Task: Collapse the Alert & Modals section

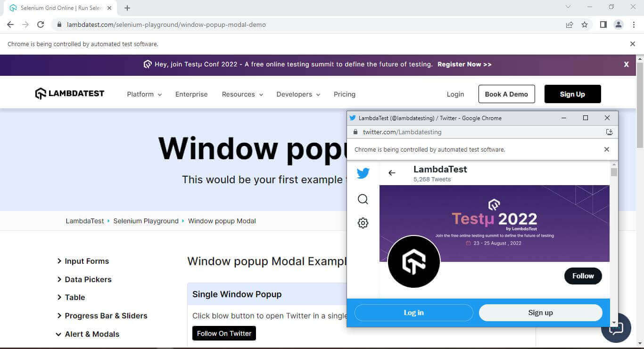Action: [x=91, y=334]
